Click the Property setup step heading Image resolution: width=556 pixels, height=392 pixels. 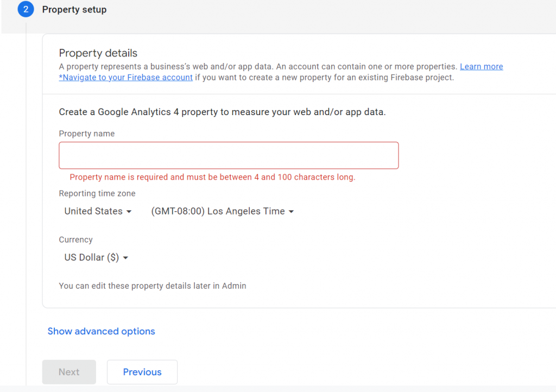click(x=74, y=10)
